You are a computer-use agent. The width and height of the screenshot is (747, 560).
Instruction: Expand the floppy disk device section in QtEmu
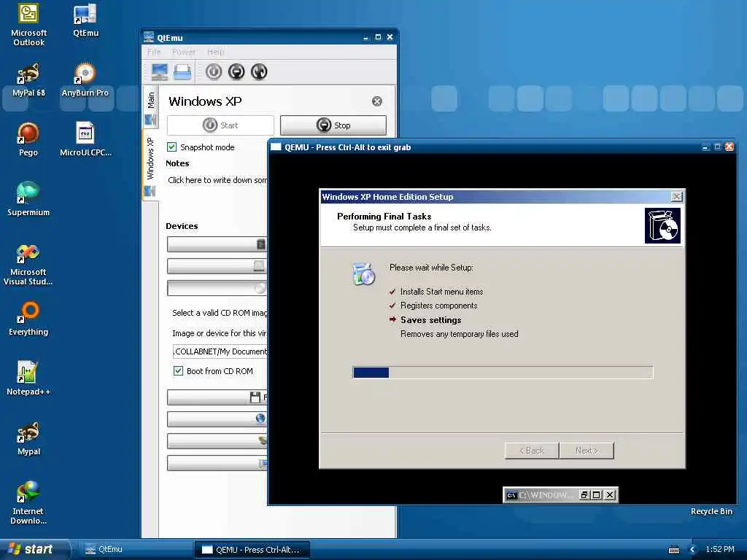[217, 397]
